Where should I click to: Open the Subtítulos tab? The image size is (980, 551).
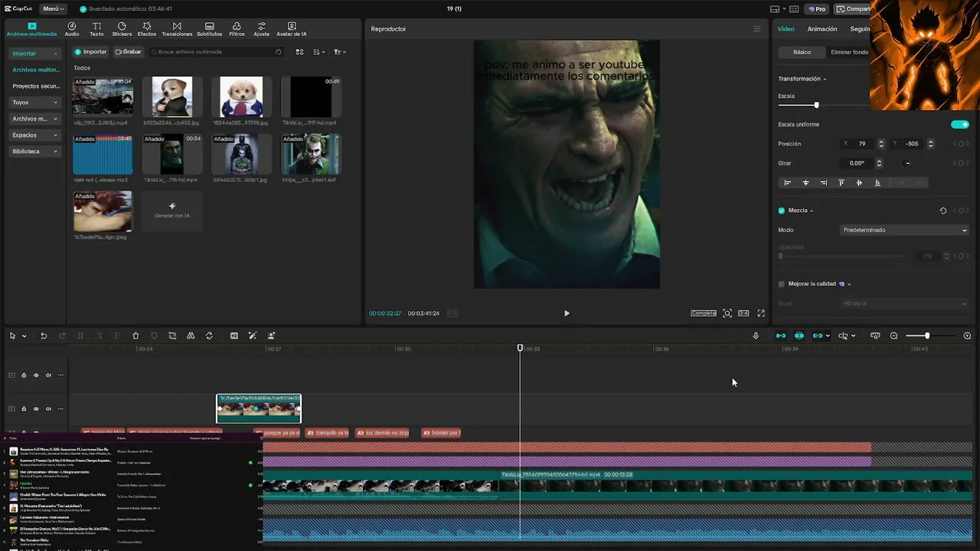coord(210,29)
